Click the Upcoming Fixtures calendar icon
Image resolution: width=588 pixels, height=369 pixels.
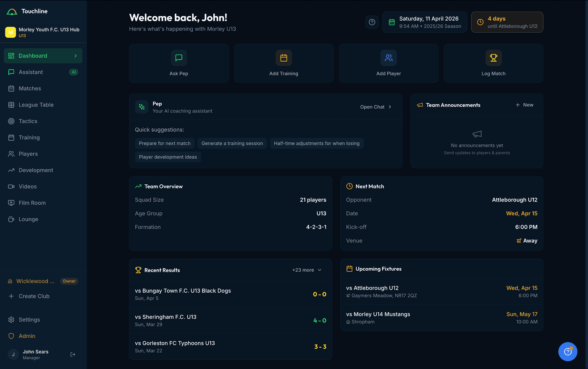(x=349, y=269)
